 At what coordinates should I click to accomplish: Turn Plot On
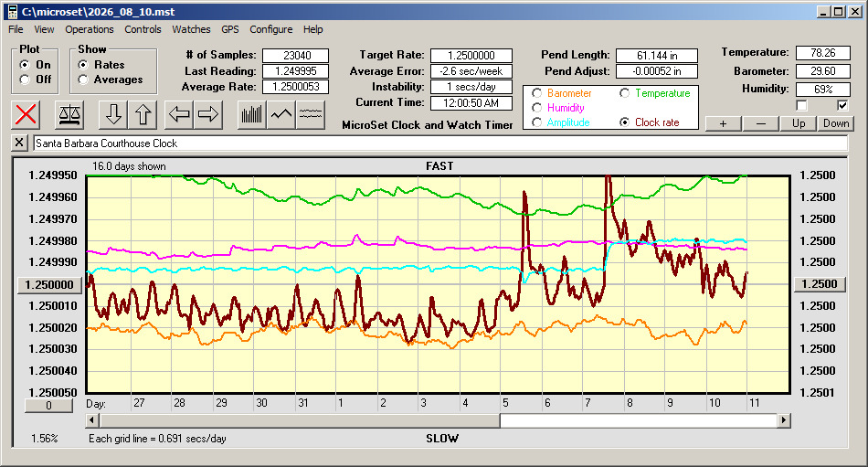click(x=25, y=65)
